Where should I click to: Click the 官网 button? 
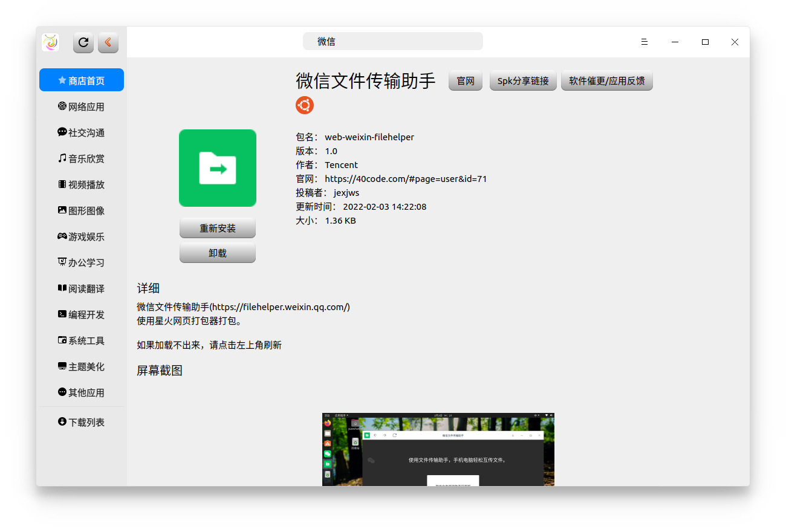(x=465, y=80)
